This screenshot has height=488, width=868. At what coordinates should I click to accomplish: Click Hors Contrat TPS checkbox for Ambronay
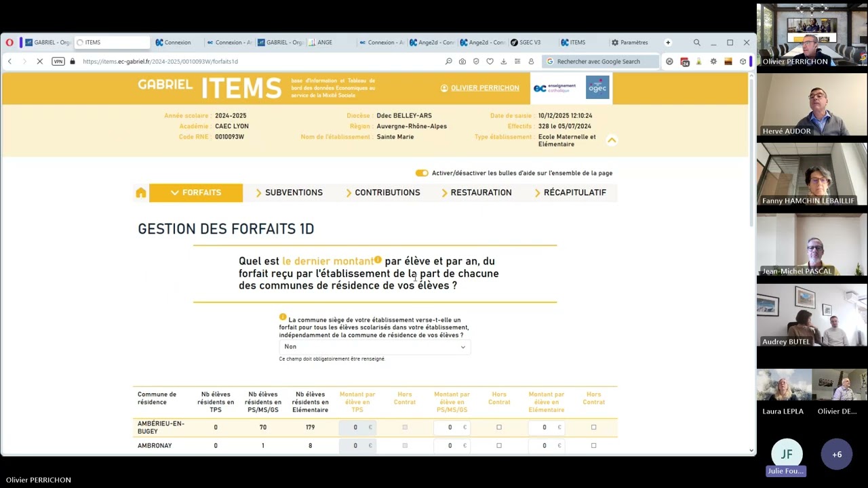[x=405, y=445]
